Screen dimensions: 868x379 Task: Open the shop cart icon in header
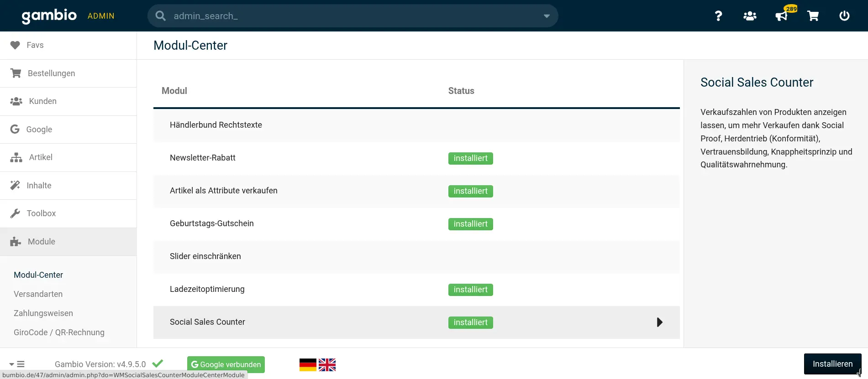pyautogui.click(x=813, y=16)
